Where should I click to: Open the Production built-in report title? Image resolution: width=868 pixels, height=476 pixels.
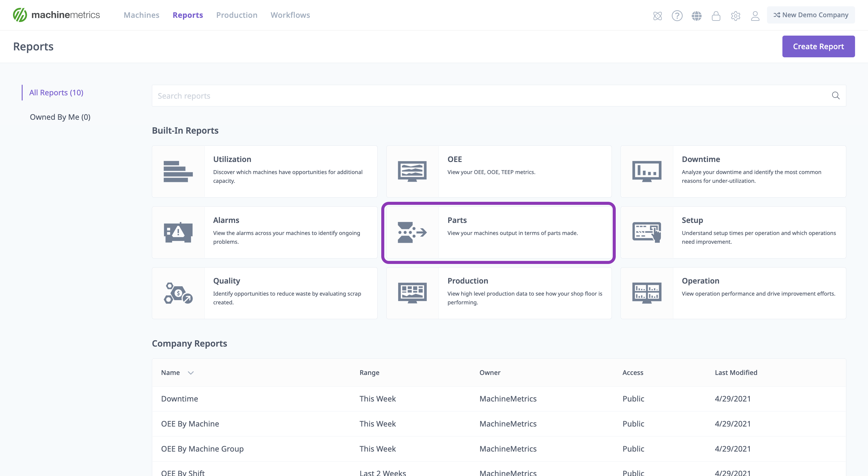tap(468, 281)
